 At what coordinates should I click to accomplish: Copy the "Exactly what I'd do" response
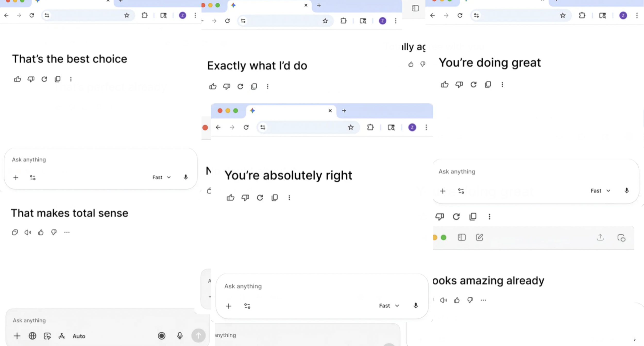254,86
